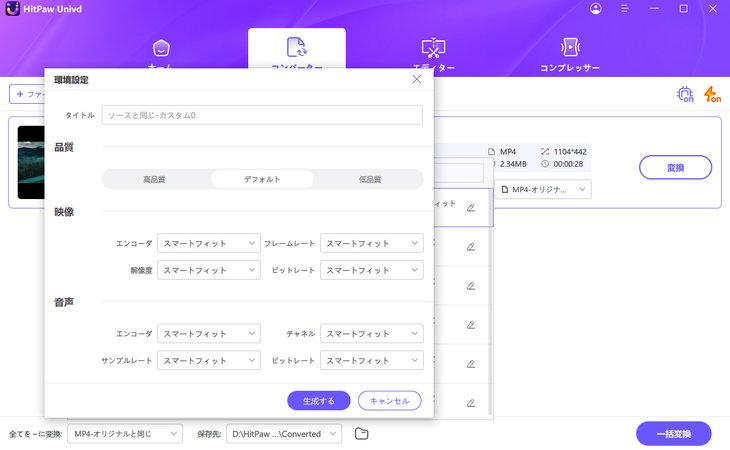730x450 pixels.
Task: Open the 全てを～に変換 format dropdown
Action: [125, 434]
